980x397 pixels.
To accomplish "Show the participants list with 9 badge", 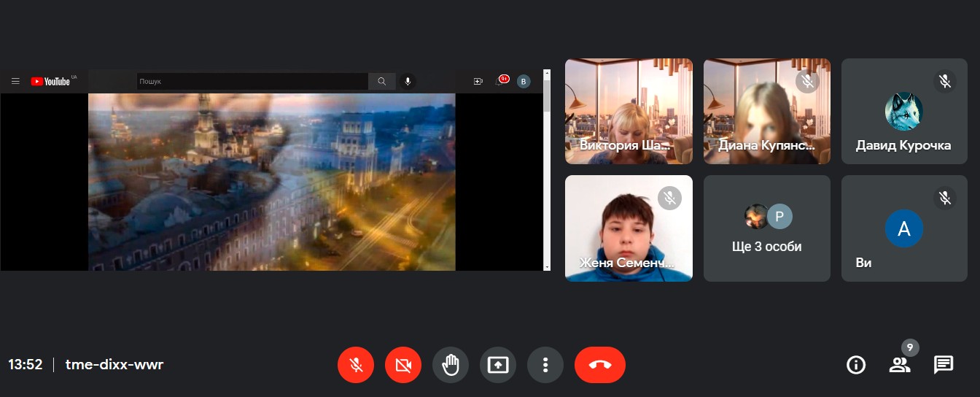I will (901, 364).
